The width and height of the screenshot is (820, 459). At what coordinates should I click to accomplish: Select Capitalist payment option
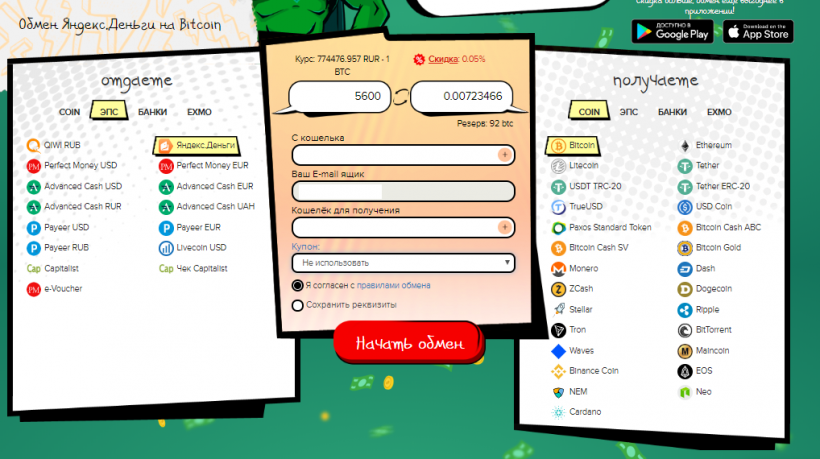61,269
